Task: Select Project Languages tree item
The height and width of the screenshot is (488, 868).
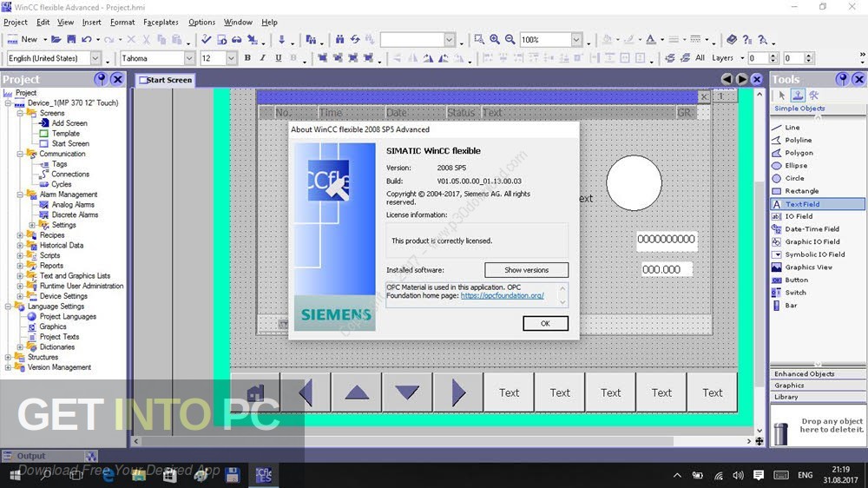Action: click(68, 317)
